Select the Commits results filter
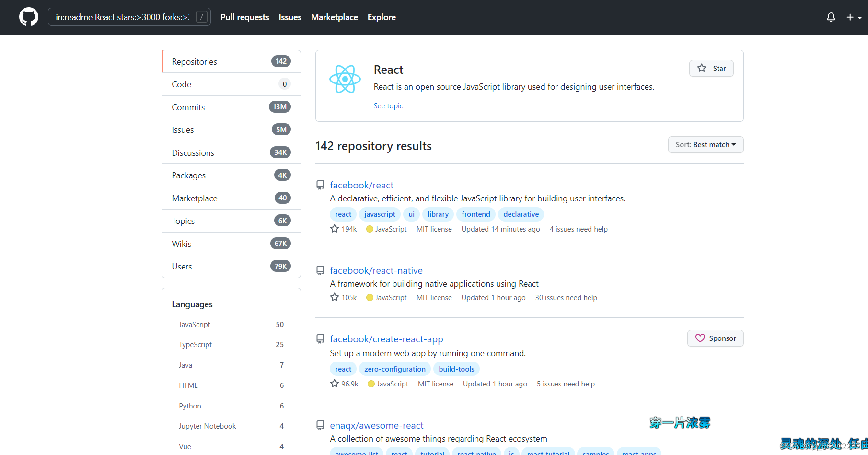 pyautogui.click(x=231, y=107)
